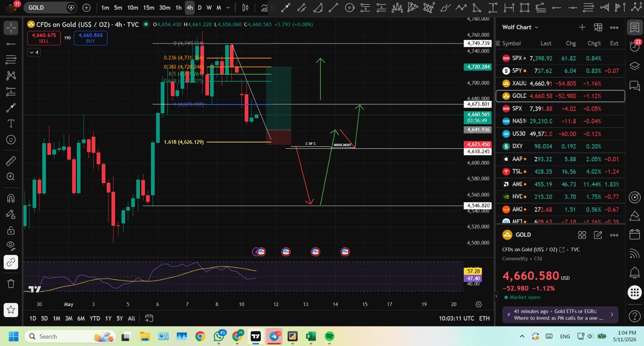
Task: Open GOLD details grid view icon
Action: click(582, 235)
